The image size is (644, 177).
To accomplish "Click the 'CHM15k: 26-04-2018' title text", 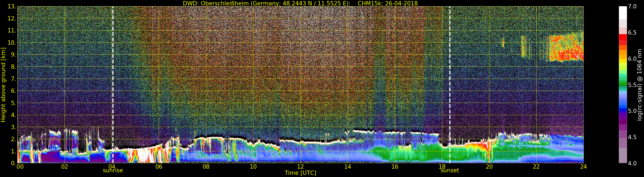I will (388, 3).
